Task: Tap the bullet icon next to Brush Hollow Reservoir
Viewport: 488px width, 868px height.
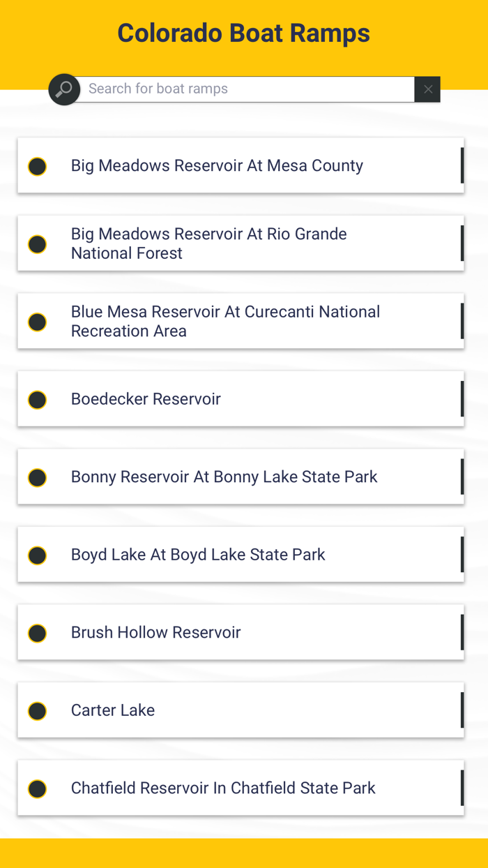Action: (x=37, y=634)
